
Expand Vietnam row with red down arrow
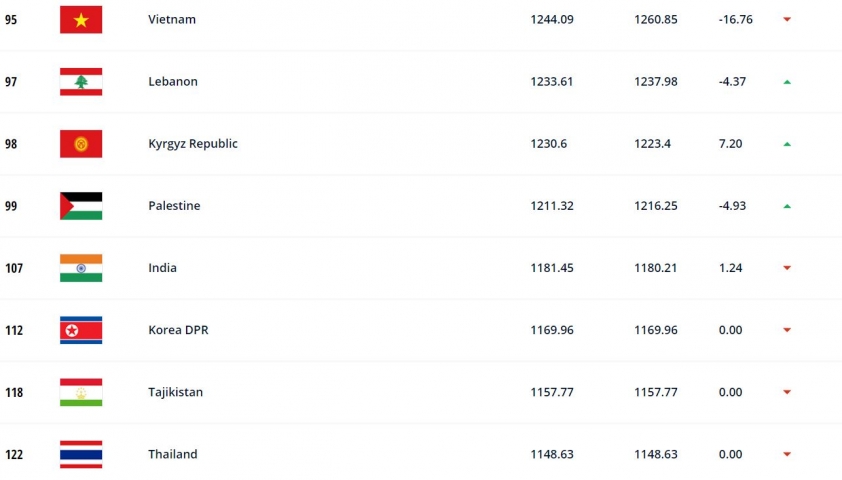point(787,19)
